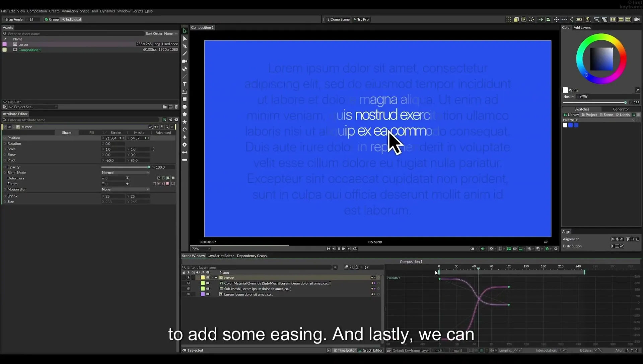Viewport: 643px width, 364px height.
Task: Open the viewport settings gear
Action: [x=556, y=249]
